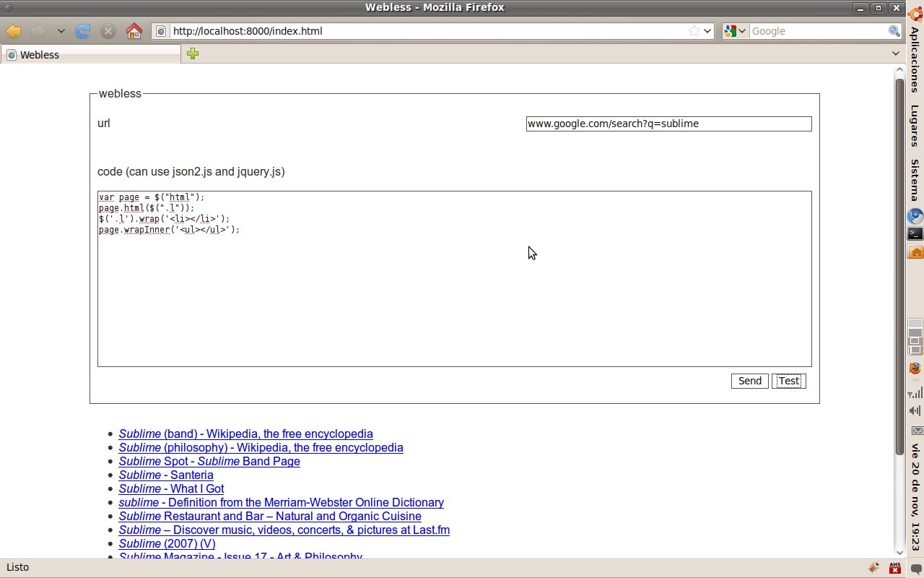
Task: Click the AHS status bar icon
Action: (895, 567)
